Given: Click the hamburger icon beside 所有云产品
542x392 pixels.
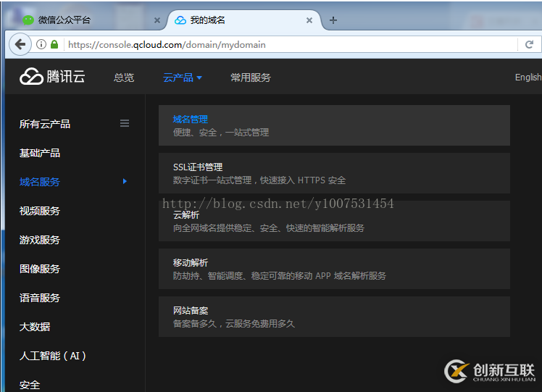Looking at the screenshot, I should (125, 123).
